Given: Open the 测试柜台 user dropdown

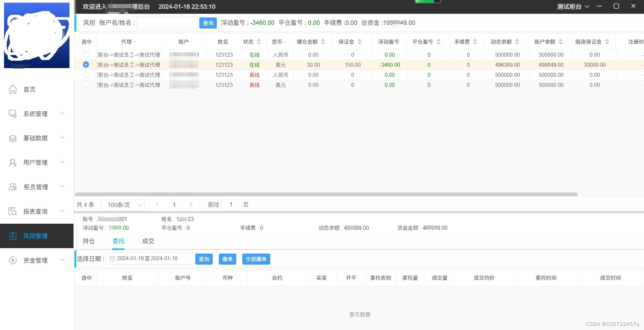Looking at the screenshot, I should [x=573, y=6].
